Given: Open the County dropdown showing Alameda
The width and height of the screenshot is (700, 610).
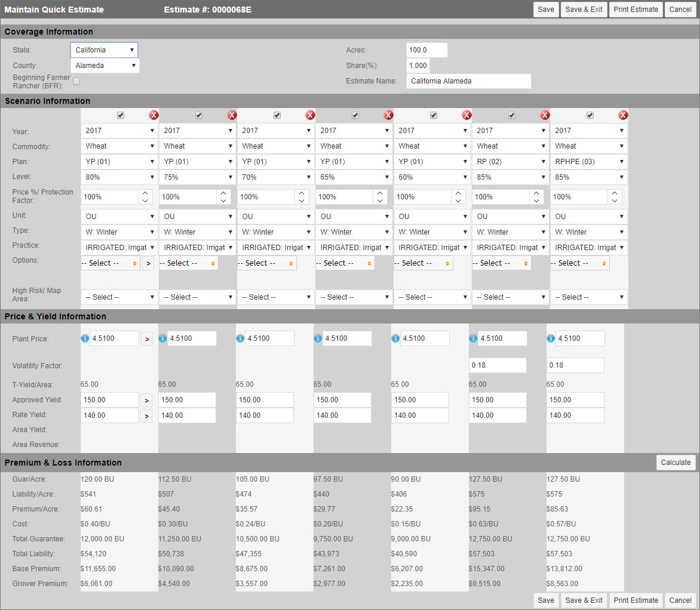Looking at the screenshot, I should [x=105, y=66].
